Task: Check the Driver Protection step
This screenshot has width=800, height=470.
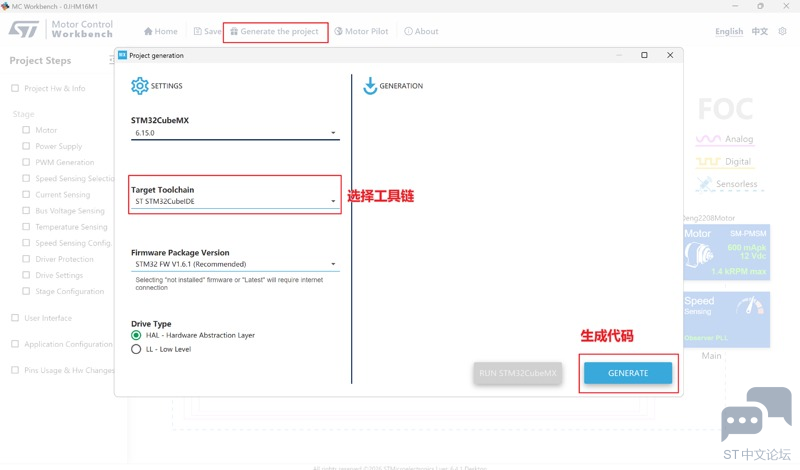Action: tap(26, 259)
